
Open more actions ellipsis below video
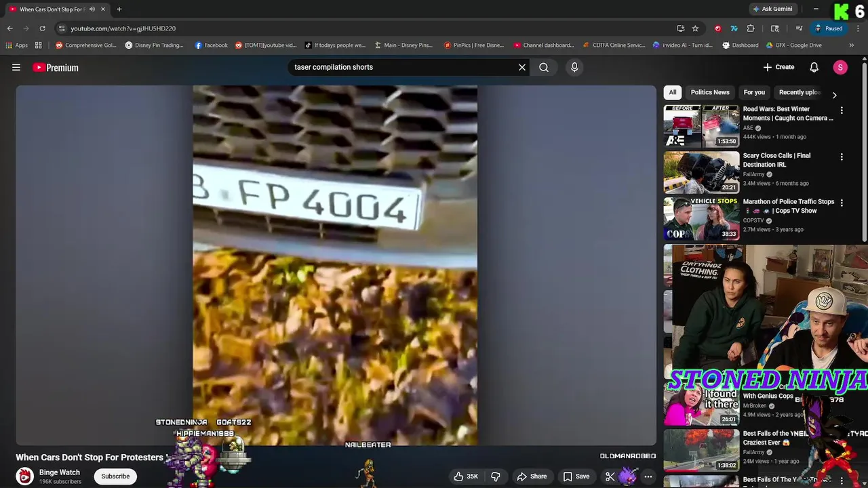click(648, 476)
